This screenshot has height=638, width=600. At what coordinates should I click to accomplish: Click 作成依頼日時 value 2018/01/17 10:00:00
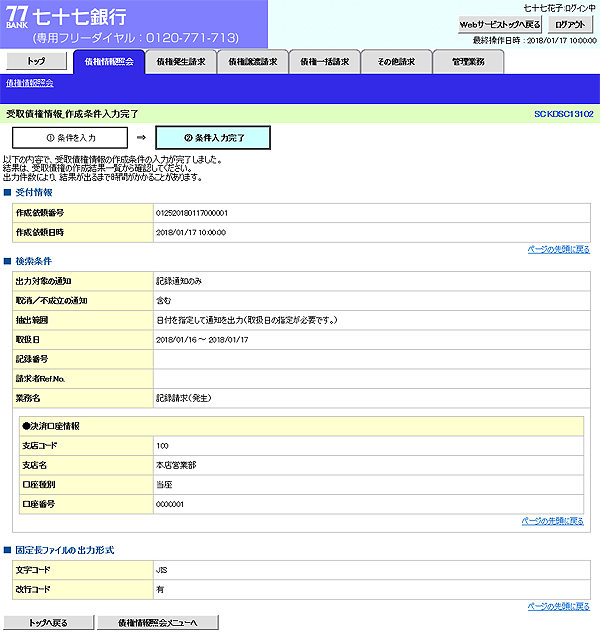(191, 233)
